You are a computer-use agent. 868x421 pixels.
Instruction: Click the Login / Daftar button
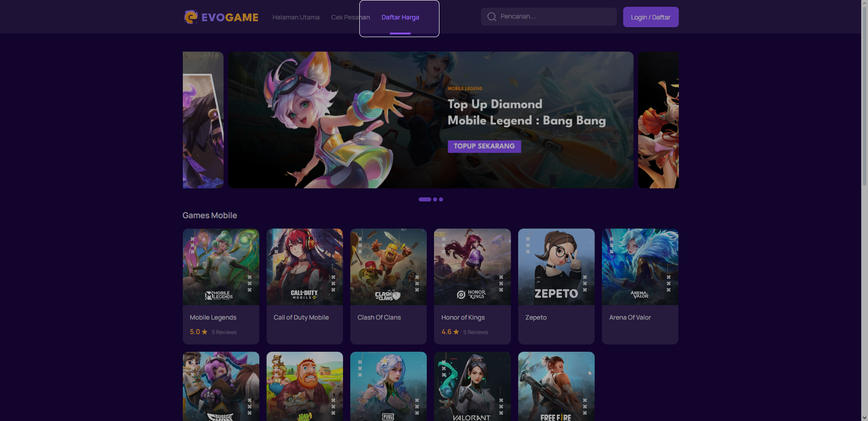click(x=651, y=17)
